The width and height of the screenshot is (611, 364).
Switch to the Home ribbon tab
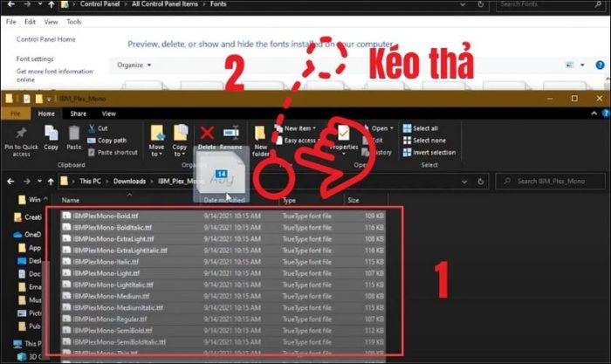pyautogui.click(x=46, y=113)
